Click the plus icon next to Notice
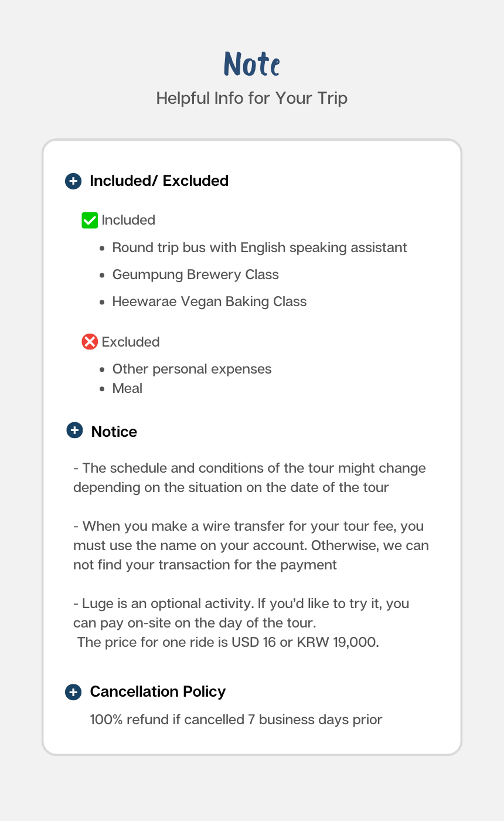This screenshot has width=504, height=821. tap(74, 430)
